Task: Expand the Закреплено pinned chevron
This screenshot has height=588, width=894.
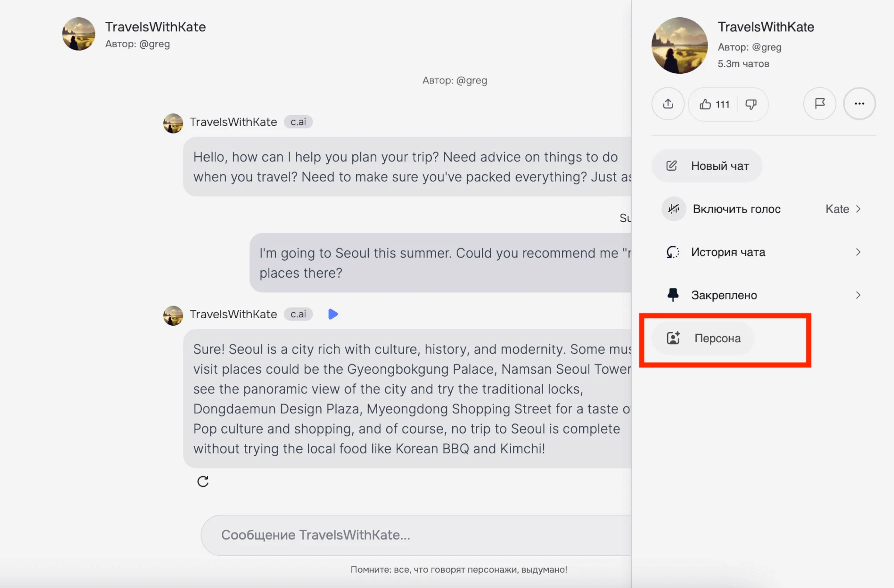Action: coord(858,295)
